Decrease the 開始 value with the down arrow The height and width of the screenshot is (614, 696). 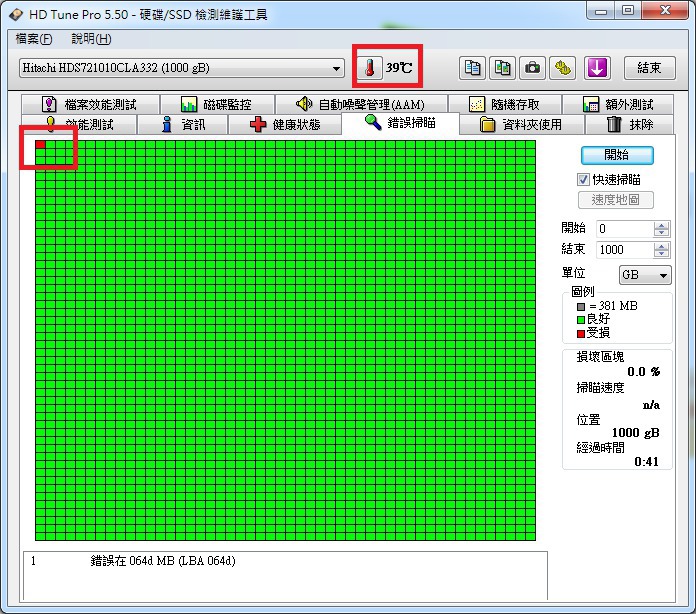point(661,233)
